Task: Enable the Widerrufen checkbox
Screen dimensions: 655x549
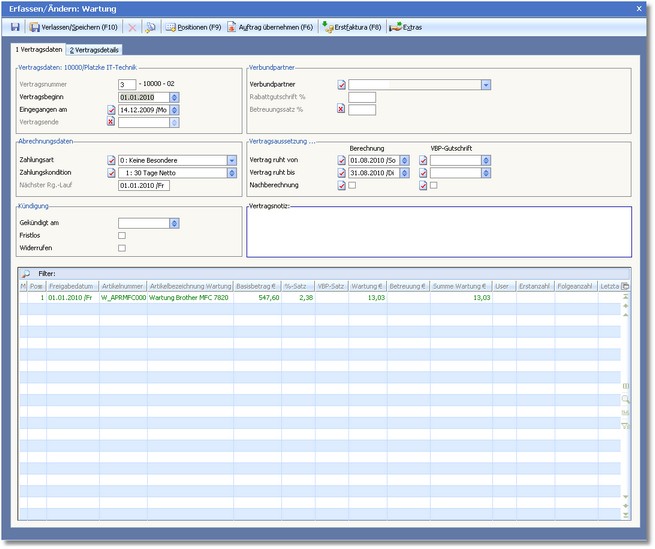Action: 122,248
